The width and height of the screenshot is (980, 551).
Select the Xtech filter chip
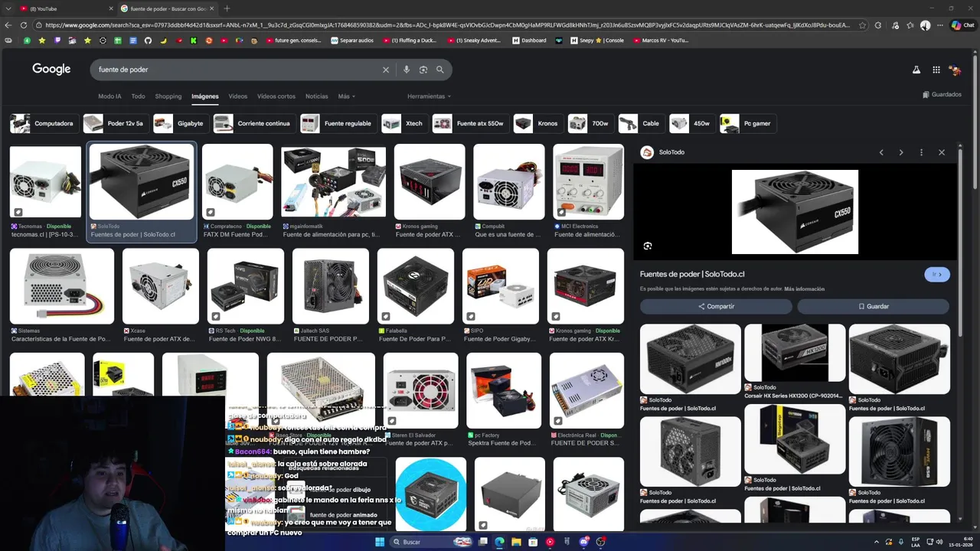coord(404,123)
